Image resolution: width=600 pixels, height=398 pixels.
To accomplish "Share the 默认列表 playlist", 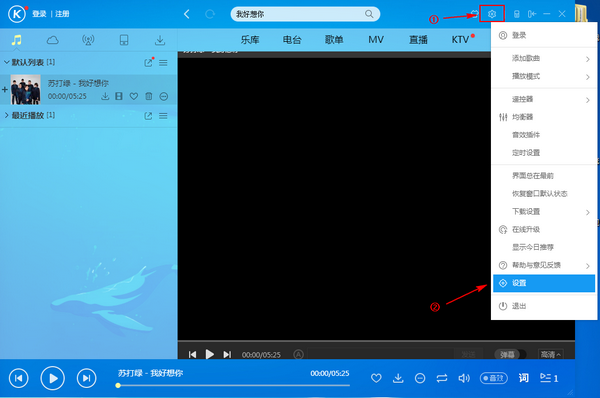I will (x=148, y=63).
